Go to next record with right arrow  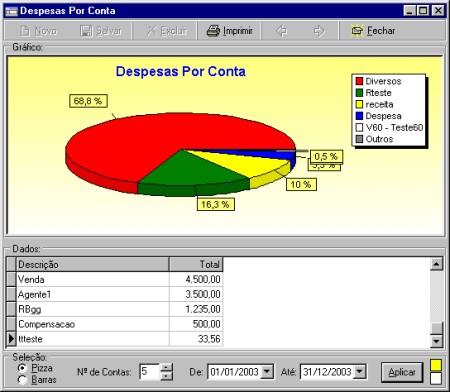(x=319, y=31)
